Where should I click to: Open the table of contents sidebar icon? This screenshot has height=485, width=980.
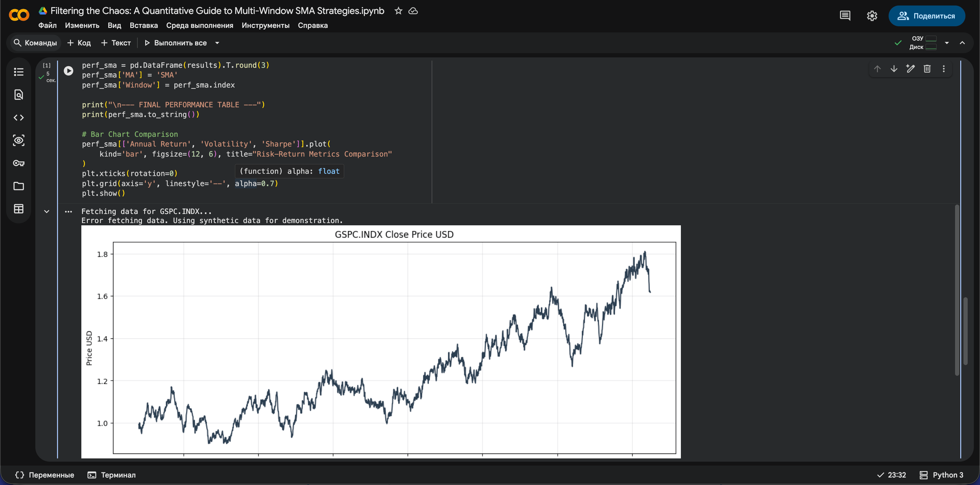coord(19,72)
